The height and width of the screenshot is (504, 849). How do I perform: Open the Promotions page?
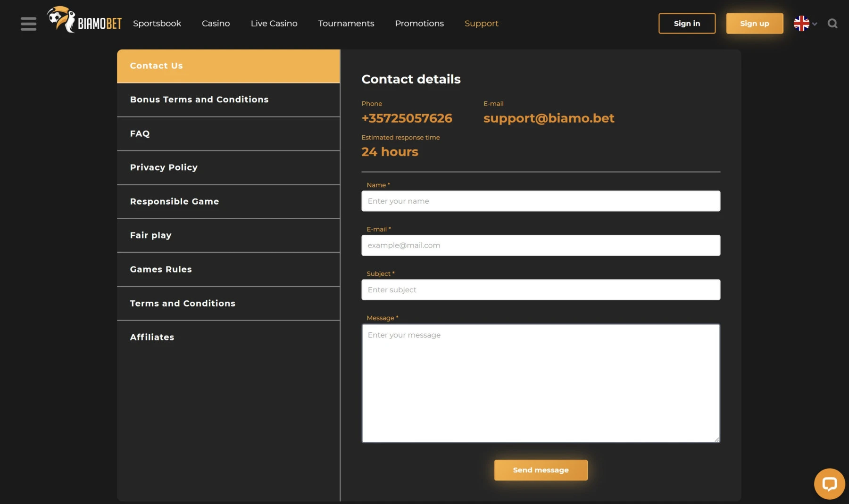(419, 24)
